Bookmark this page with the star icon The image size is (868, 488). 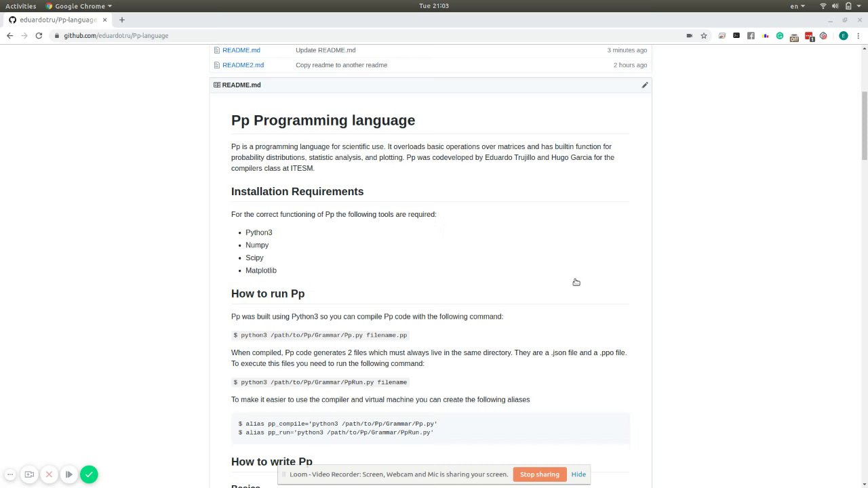pos(704,35)
